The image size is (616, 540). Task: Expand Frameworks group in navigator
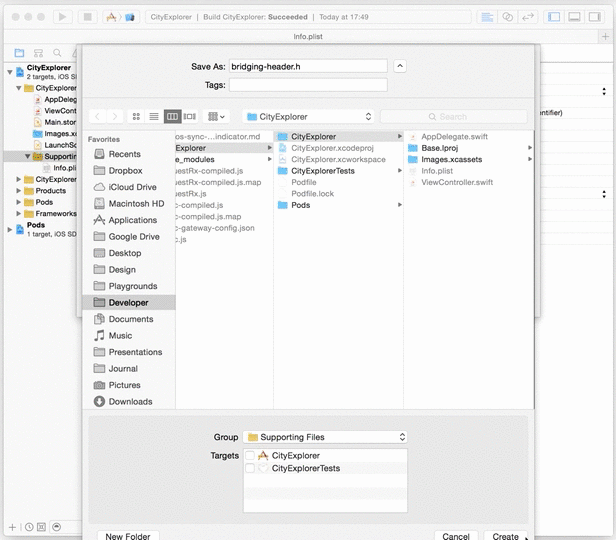(18, 213)
